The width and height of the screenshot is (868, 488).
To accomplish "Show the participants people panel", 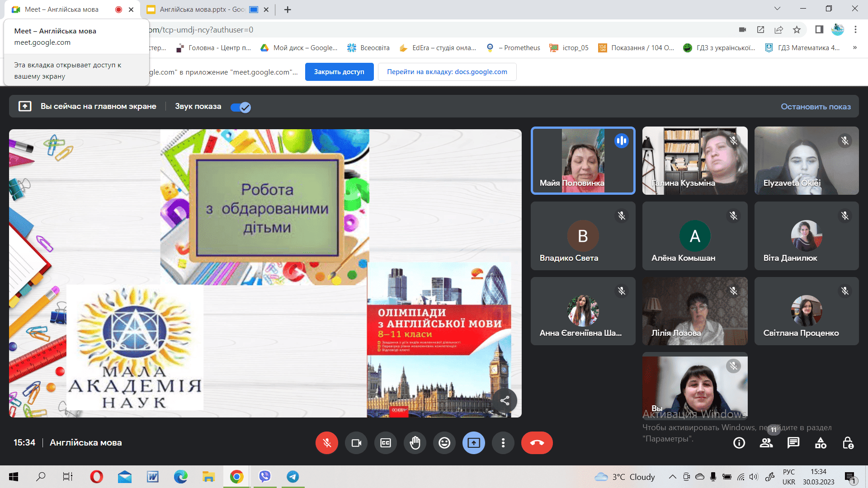I will (x=766, y=443).
